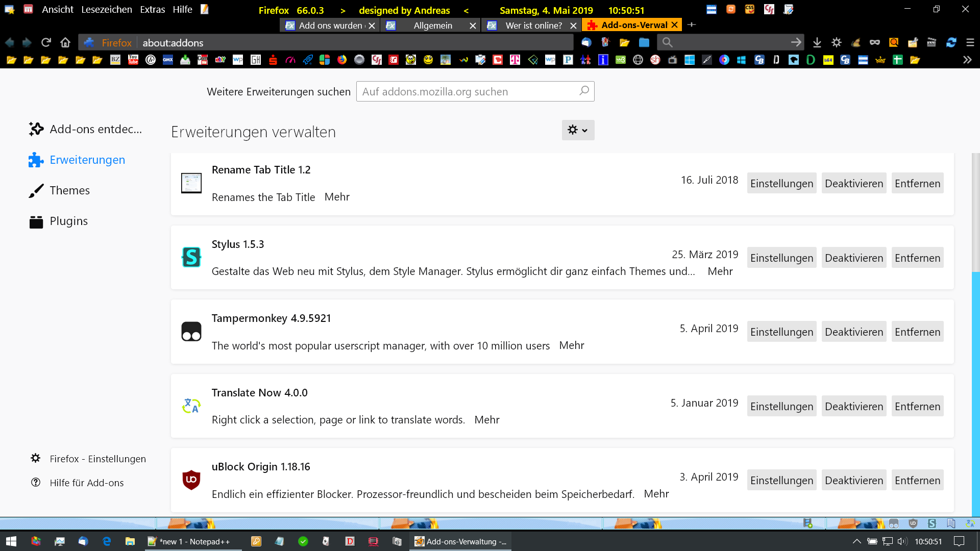Deactivate the Rename Tab Title extension
The height and width of the screenshot is (551, 980).
point(853,183)
